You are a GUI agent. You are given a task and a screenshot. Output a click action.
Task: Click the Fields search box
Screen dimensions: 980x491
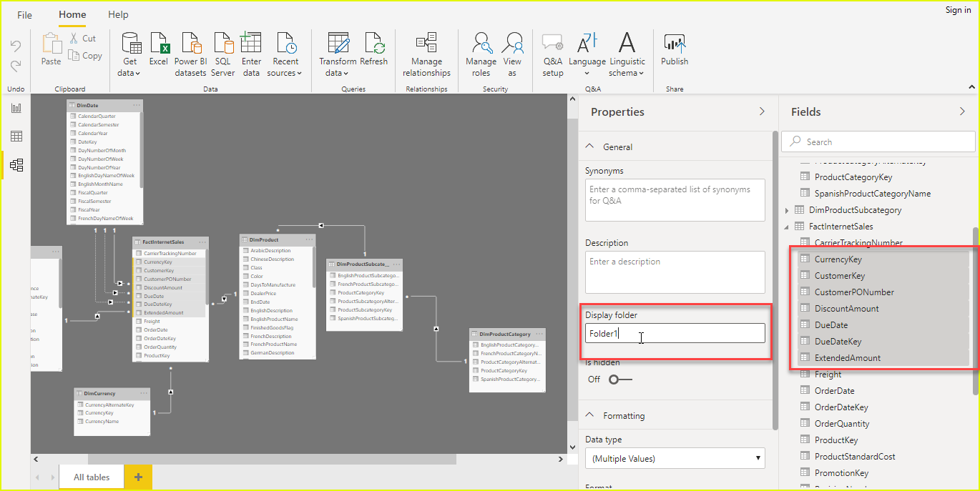pyautogui.click(x=878, y=142)
